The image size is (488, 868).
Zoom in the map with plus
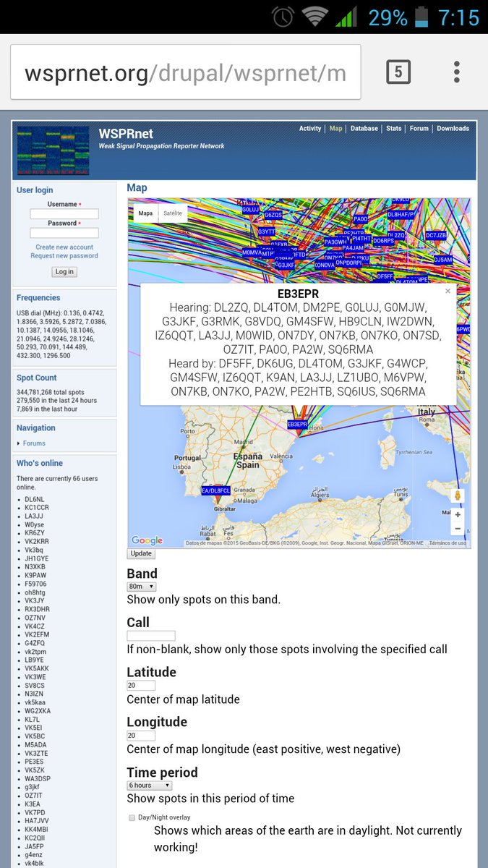457,515
